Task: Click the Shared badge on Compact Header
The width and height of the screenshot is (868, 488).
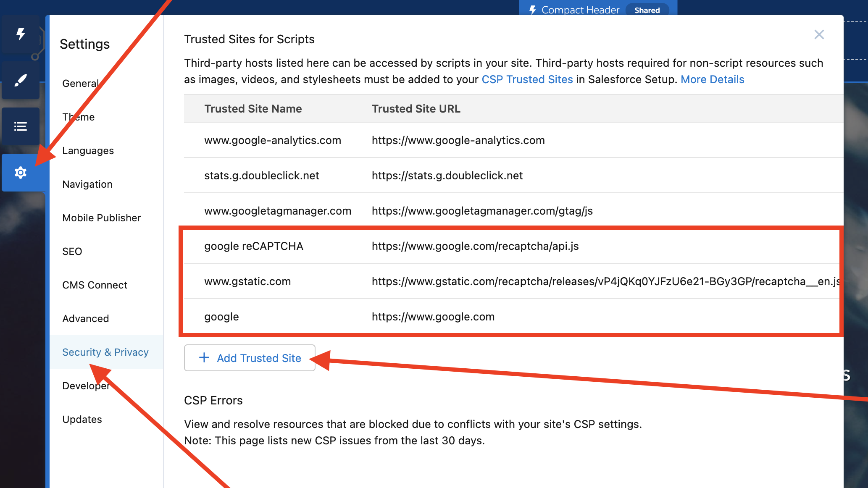Action: point(647,10)
